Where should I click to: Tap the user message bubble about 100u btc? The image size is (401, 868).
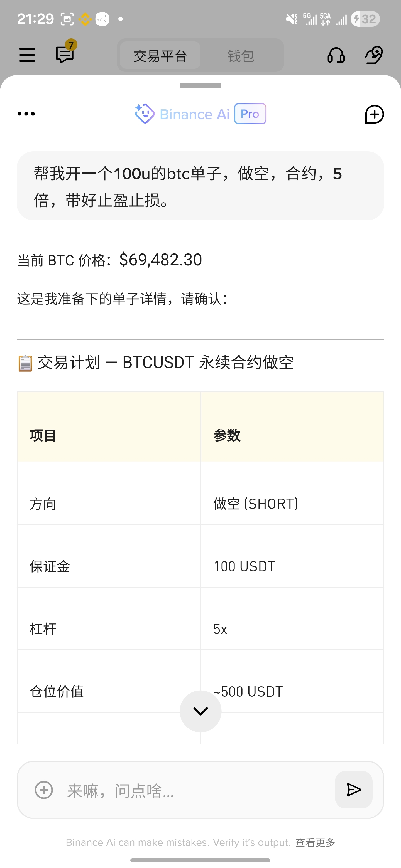200,186
